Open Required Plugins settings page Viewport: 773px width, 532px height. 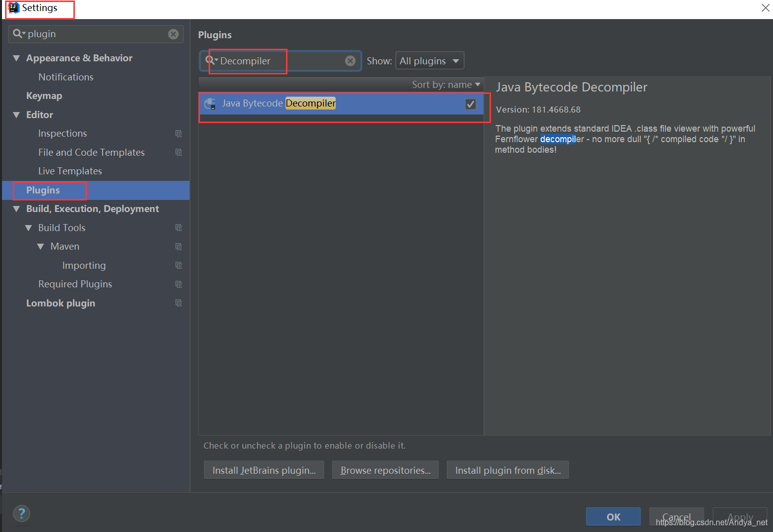(x=75, y=284)
